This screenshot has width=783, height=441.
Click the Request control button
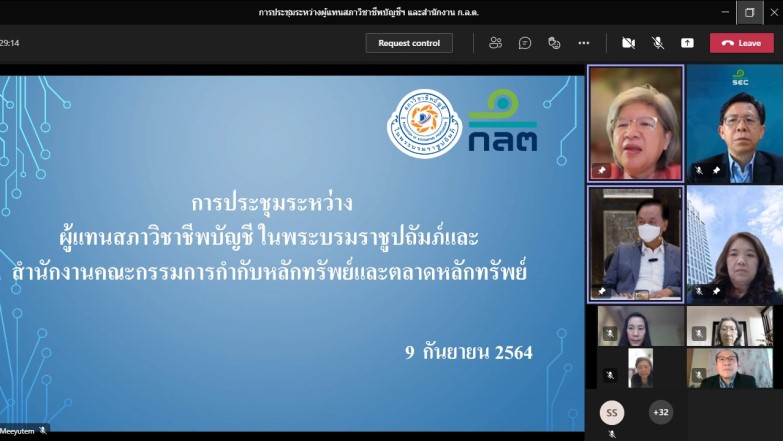click(409, 43)
